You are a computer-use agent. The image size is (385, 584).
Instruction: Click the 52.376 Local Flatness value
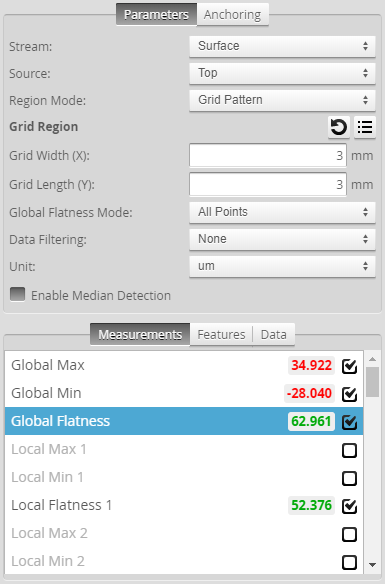pos(311,505)
